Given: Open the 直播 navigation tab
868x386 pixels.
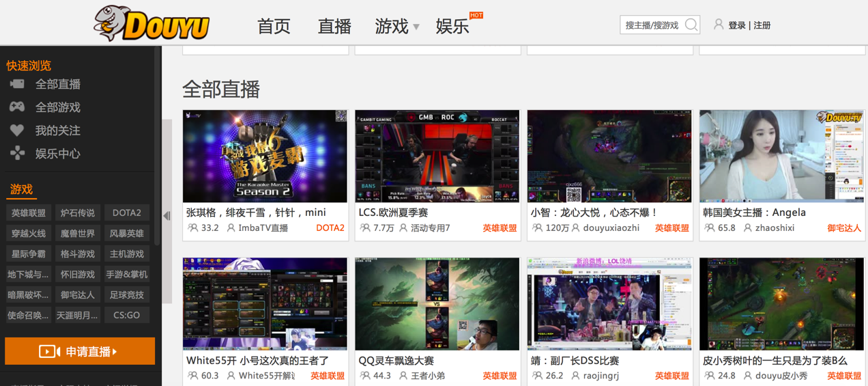Looking at the screenshot, I should 334,26.
